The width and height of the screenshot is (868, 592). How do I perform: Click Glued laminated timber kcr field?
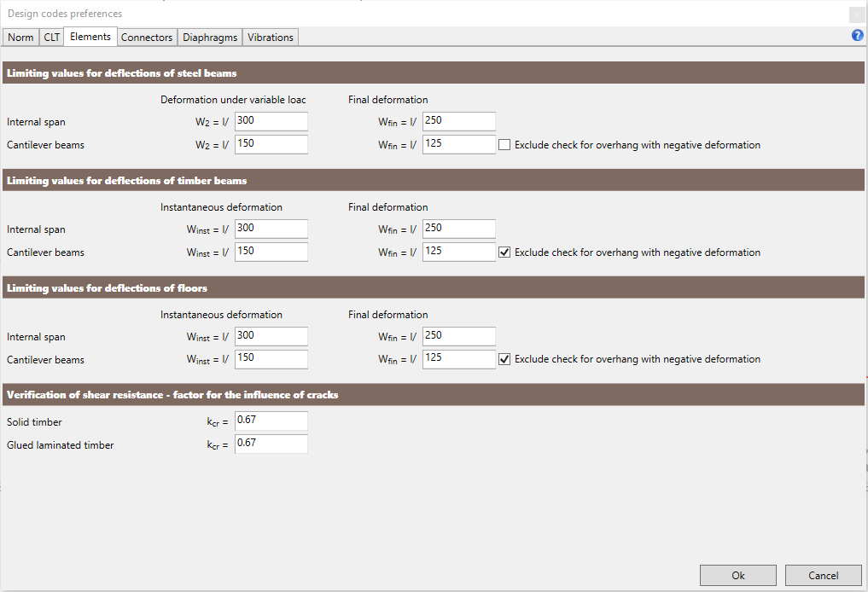pyautogui.click(x=271, y=444)
